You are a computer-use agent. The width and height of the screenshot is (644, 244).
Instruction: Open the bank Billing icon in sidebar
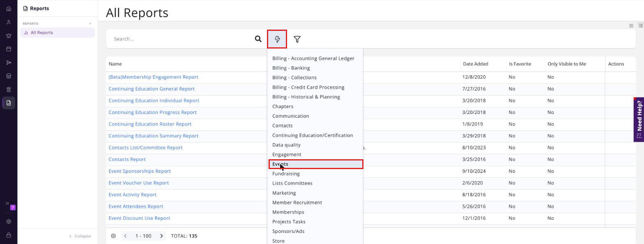9,89
